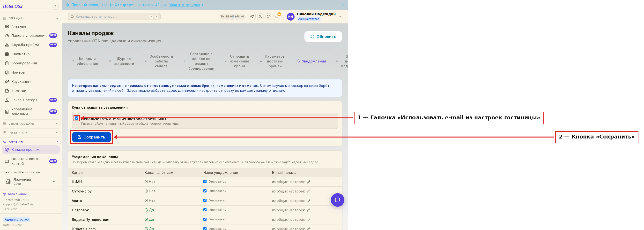Screen dimensions: 644x230
Task: Follow the «Узнать о тарифах» link
Action: pos(185,5)
